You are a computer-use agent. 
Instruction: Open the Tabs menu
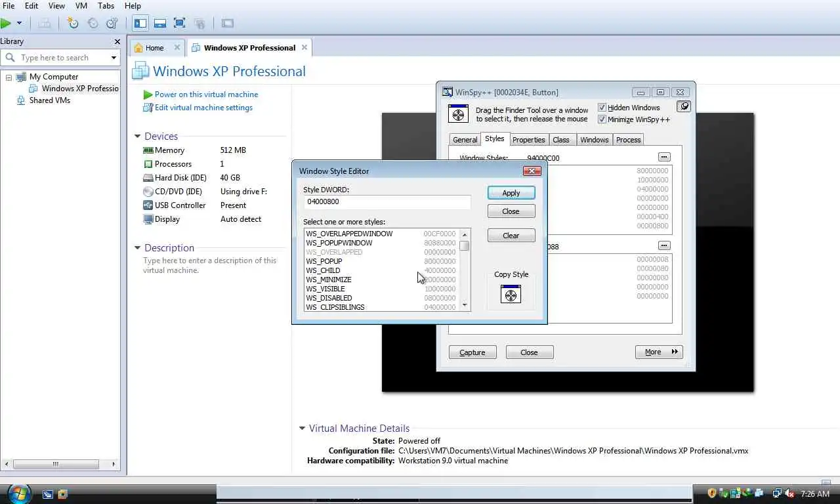106,6
